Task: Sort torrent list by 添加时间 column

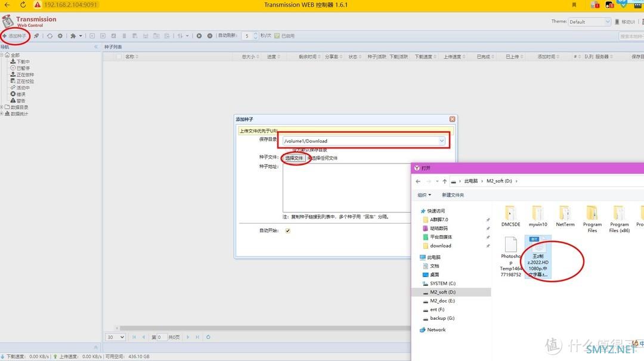Action: pos(549,57)
